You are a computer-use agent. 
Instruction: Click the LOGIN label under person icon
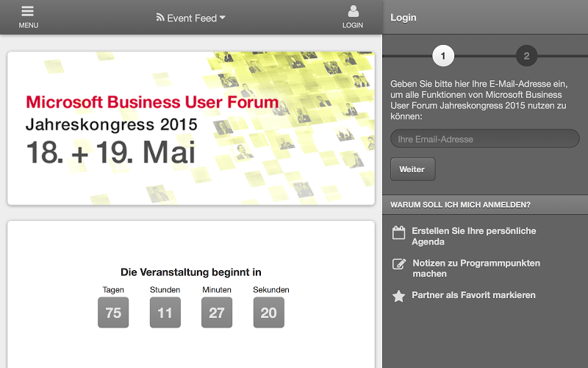353,25
